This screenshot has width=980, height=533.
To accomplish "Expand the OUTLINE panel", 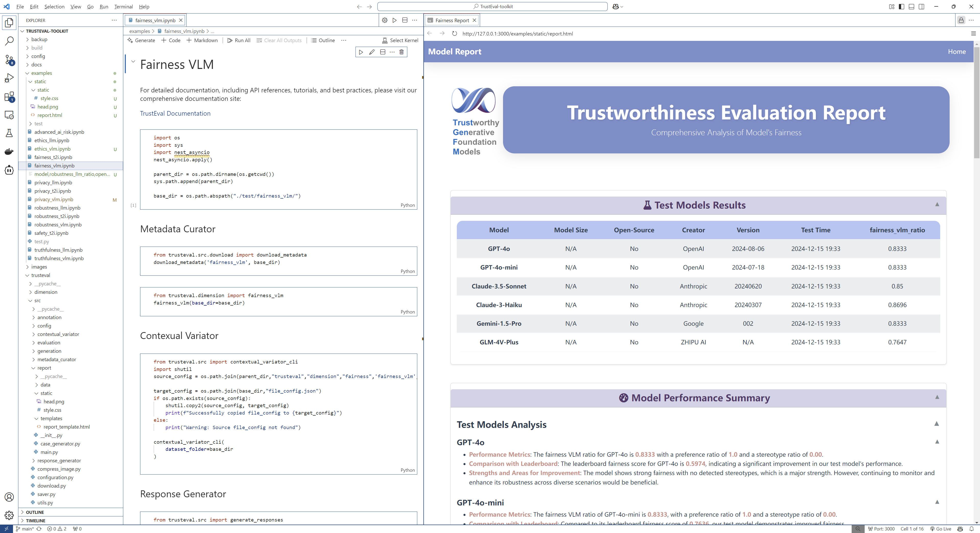I will pyautogui.click(x=70, y=512).
